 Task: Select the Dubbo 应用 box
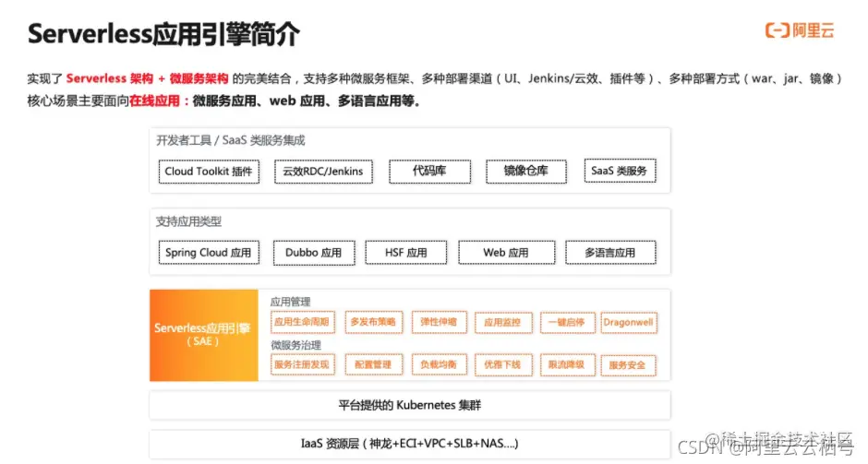point(314,253)
